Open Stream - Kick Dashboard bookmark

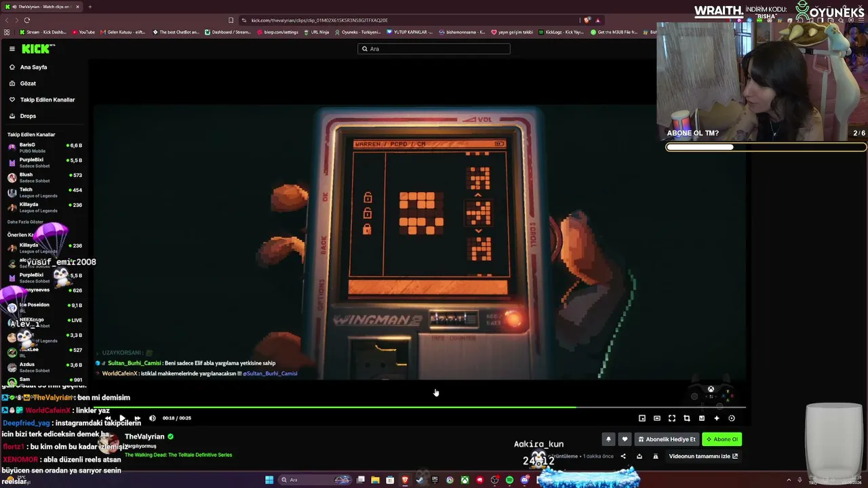click(43, 32)
